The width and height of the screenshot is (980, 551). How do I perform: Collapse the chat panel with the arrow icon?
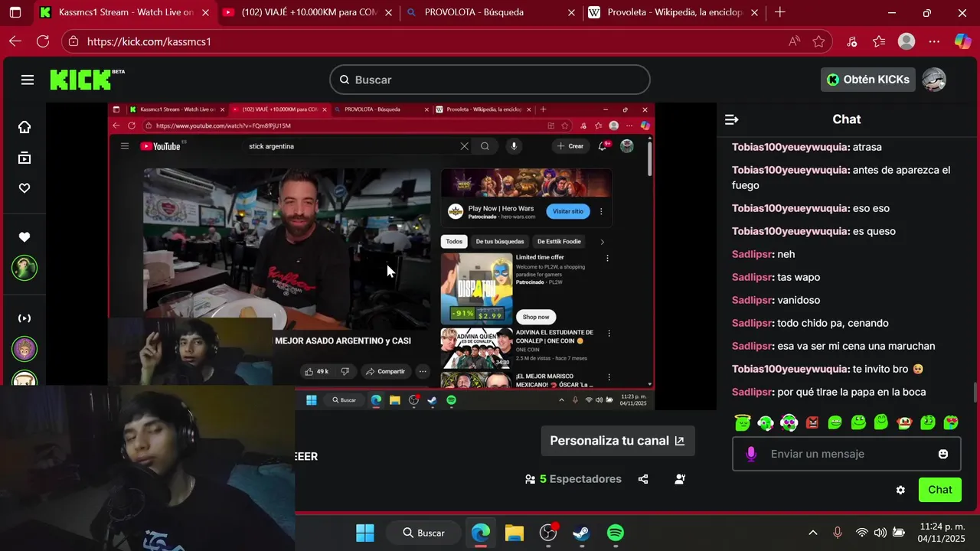click(x=731, y=119)
